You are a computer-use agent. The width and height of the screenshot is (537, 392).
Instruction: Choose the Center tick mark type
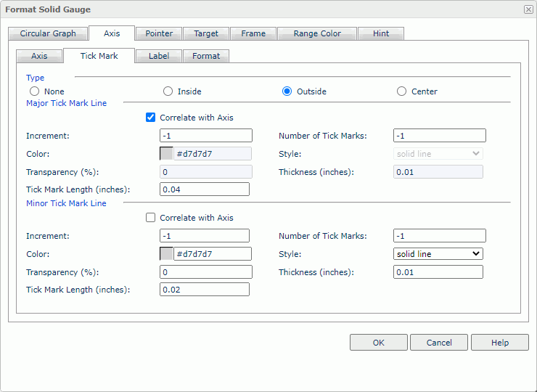coord(402,91)
